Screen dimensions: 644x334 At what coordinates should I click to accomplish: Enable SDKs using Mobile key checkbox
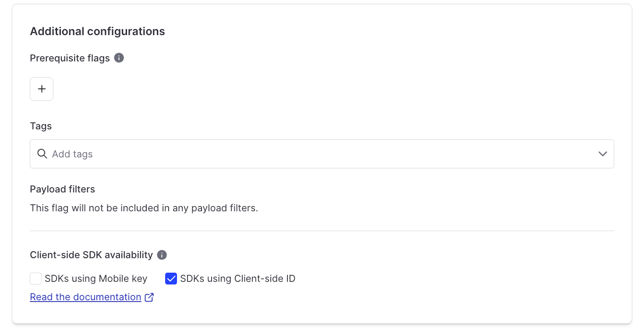pos(36,278)
